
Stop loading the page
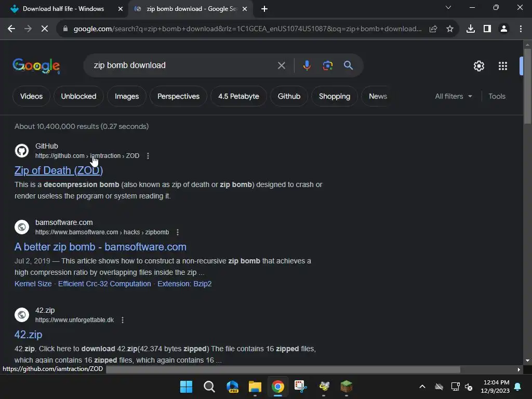[45, 29]
